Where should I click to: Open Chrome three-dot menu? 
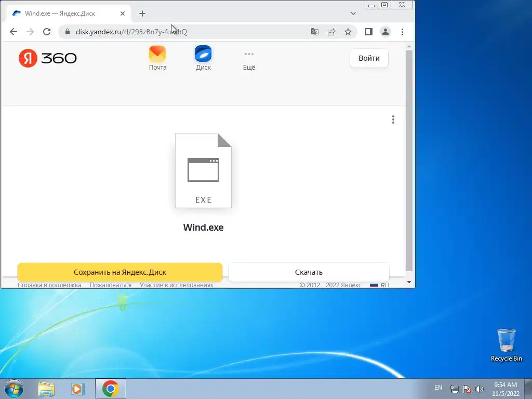point(402,32)
